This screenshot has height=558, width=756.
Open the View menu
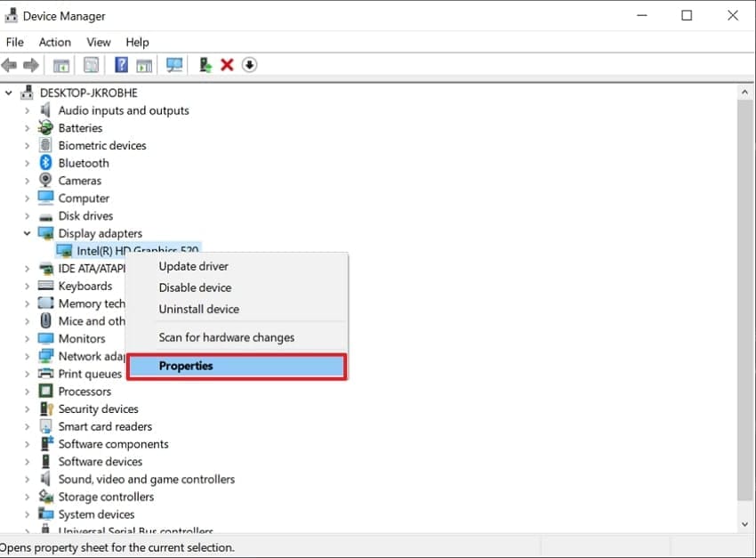99,43
